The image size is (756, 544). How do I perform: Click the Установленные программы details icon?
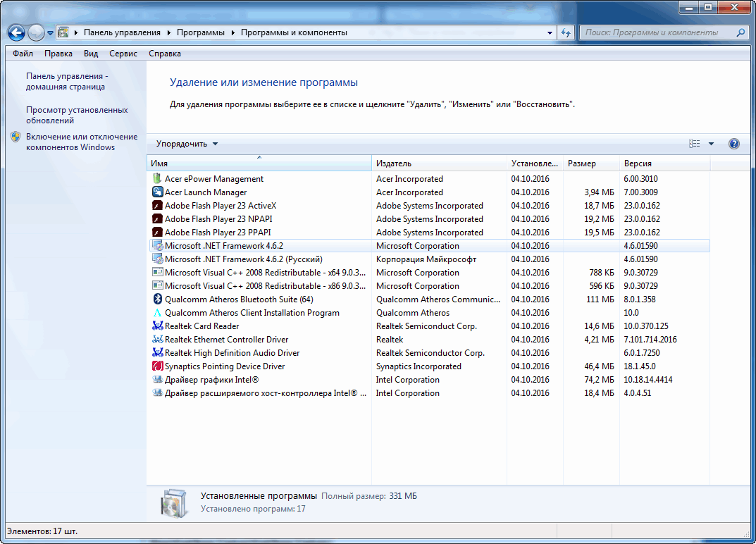point(173,502)
